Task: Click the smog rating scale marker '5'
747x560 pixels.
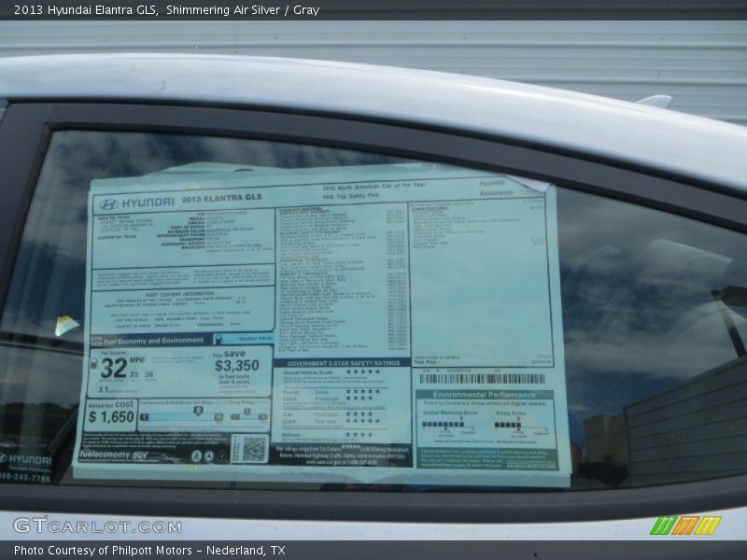Action: point(247,412)
